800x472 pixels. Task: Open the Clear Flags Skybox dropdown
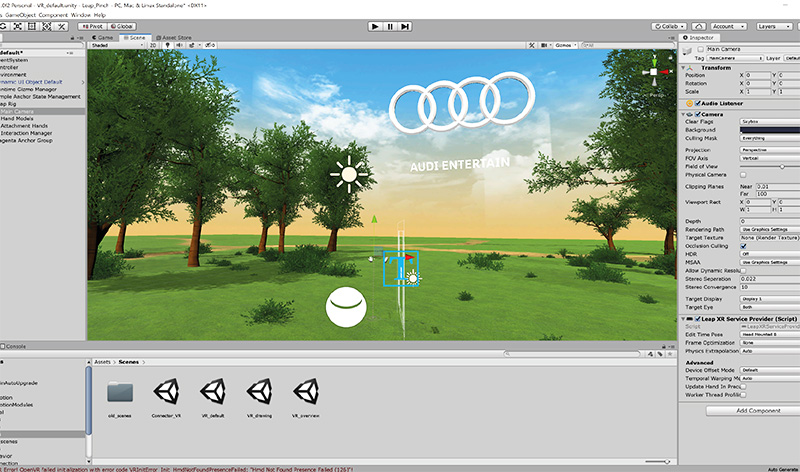[x=770, y=122]
